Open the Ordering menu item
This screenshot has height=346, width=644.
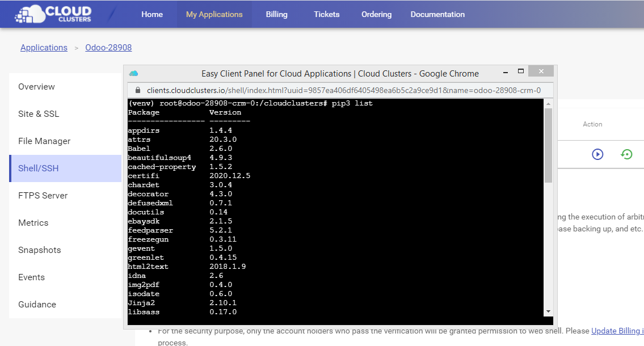(376, 14)
